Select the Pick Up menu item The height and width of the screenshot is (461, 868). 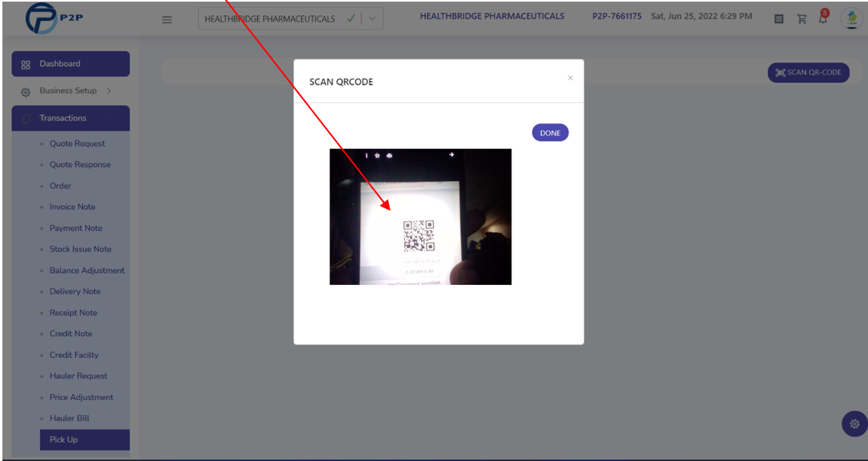(x=85, y=439)
